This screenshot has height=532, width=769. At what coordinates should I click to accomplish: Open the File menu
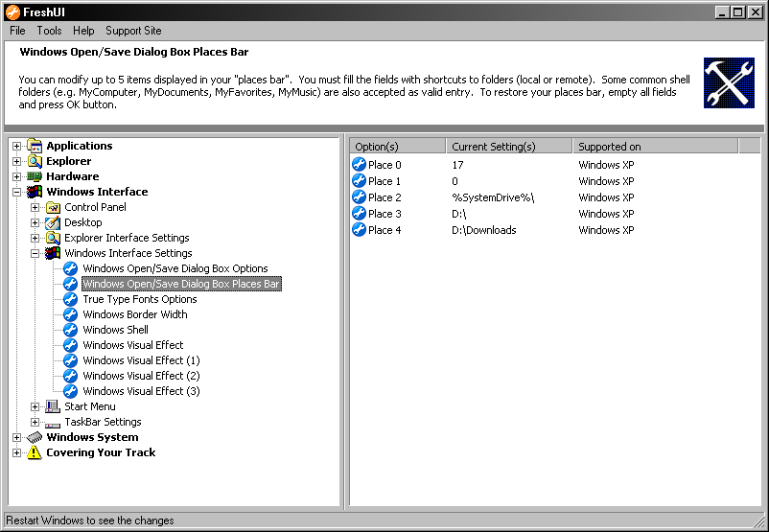click(x=17, y=31)
